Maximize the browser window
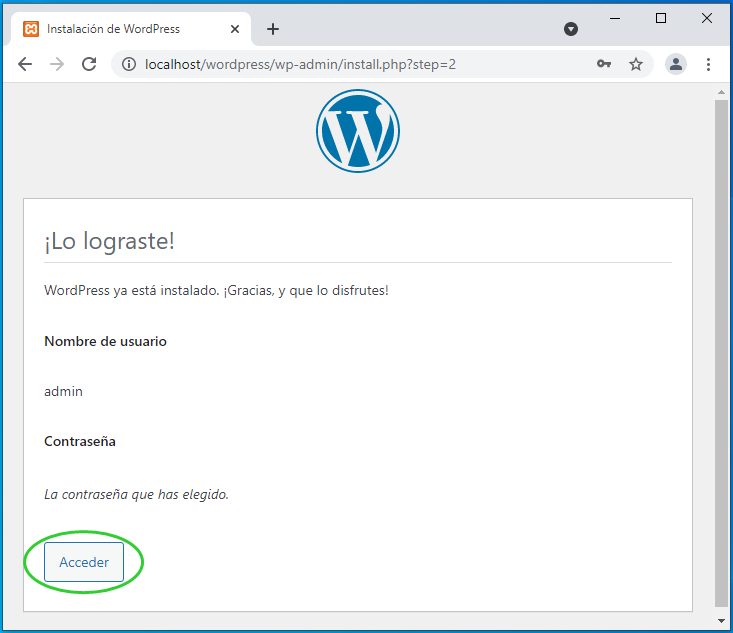 coord(661,18)
